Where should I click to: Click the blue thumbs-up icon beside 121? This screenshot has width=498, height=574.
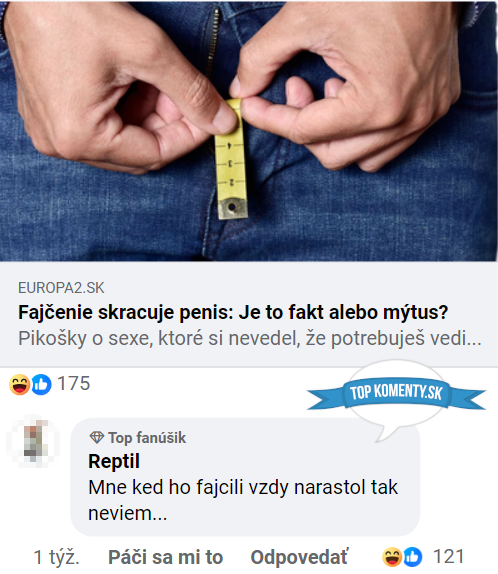(412, 557)
